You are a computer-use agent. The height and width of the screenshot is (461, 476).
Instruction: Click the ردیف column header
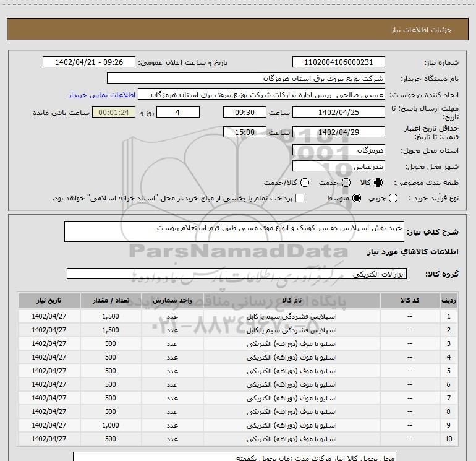[x=449, y=301]
